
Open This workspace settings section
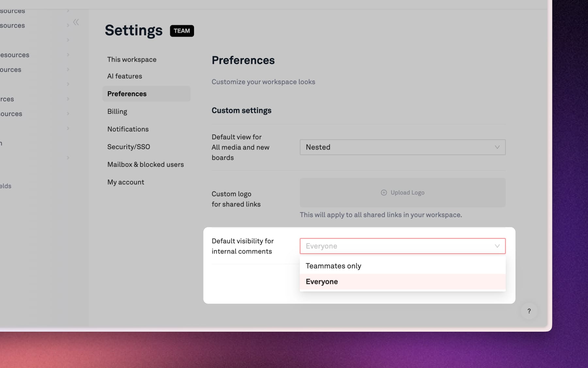tap(132, 60)
